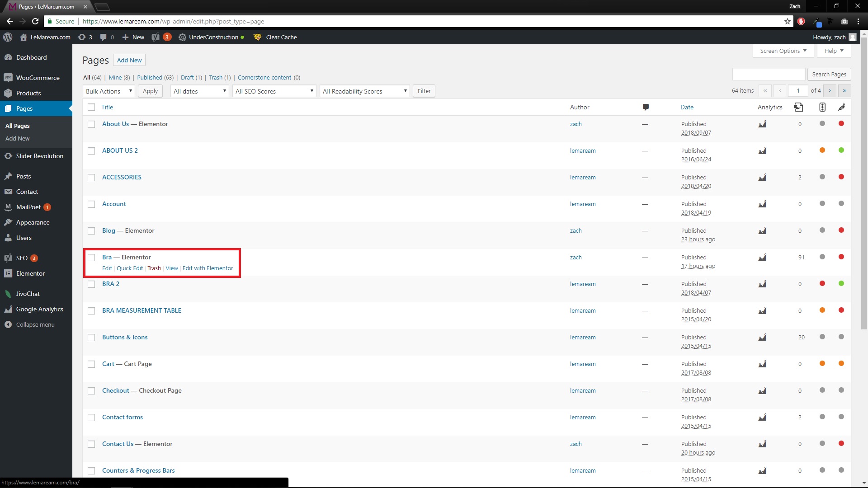Image resolution: width=868 pixels, height=488 pixels.
Task: Open the Bulk Actions dropdown
Action: pos(109,91)
